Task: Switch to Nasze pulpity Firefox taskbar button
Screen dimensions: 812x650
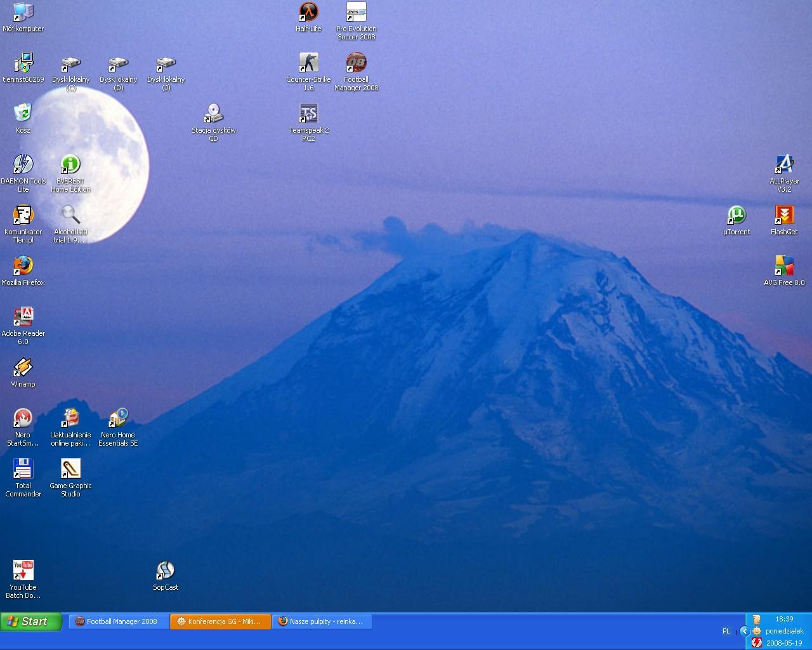Action: coord(322,621)
